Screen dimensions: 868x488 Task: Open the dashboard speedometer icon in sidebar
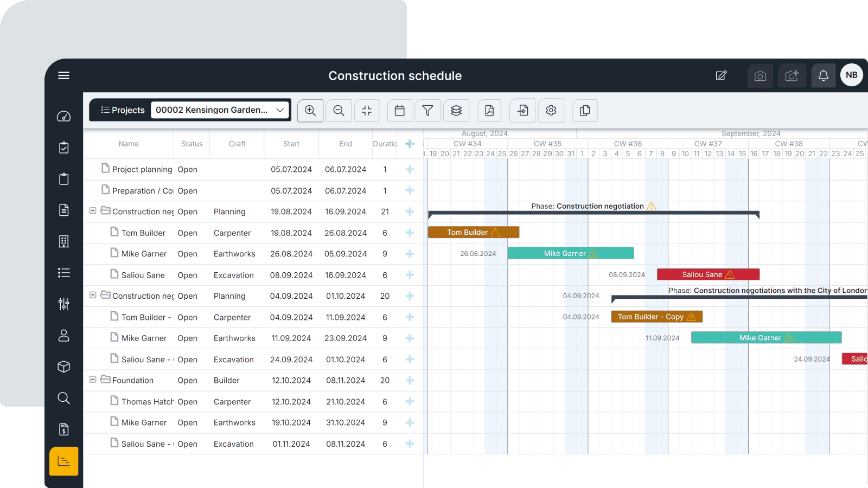(x=63, y=116)
